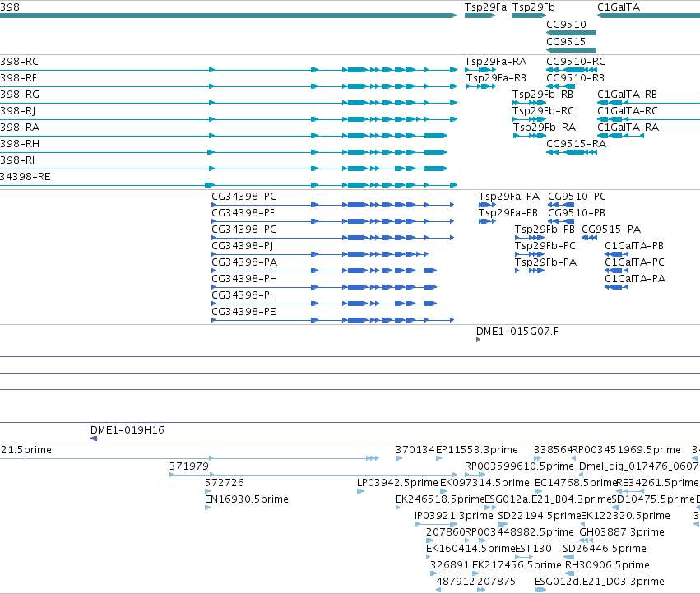This screenshot has height=594, width=700.
Task: Click the CG9515 gene label
Action: pyautogui.click(x=566, y=41)
